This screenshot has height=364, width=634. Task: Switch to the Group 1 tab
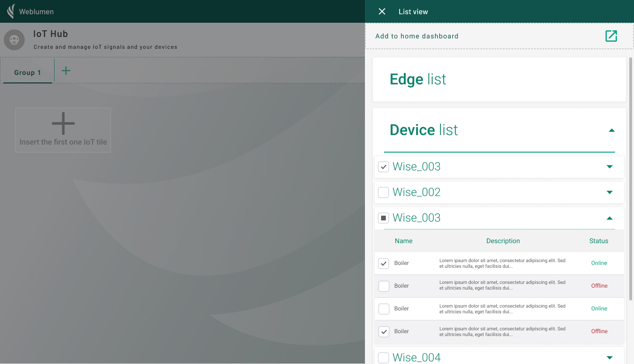[28, 73]
